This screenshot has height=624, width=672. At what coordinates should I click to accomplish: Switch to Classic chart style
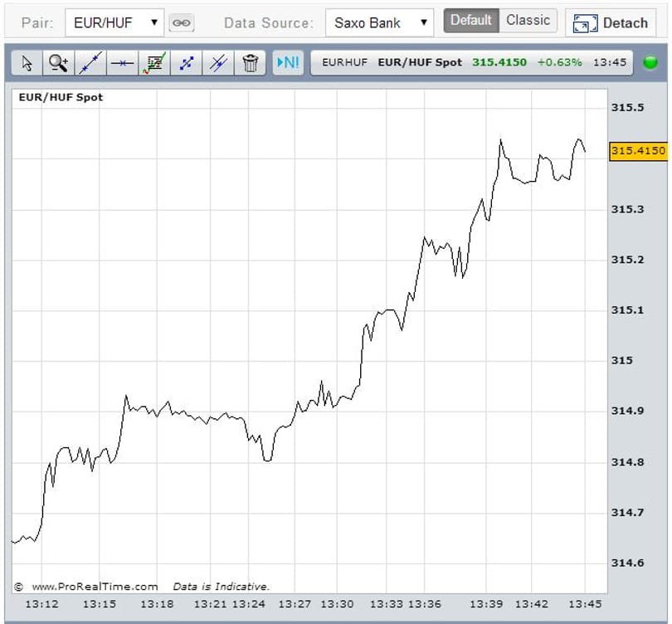tap(528, 20)
